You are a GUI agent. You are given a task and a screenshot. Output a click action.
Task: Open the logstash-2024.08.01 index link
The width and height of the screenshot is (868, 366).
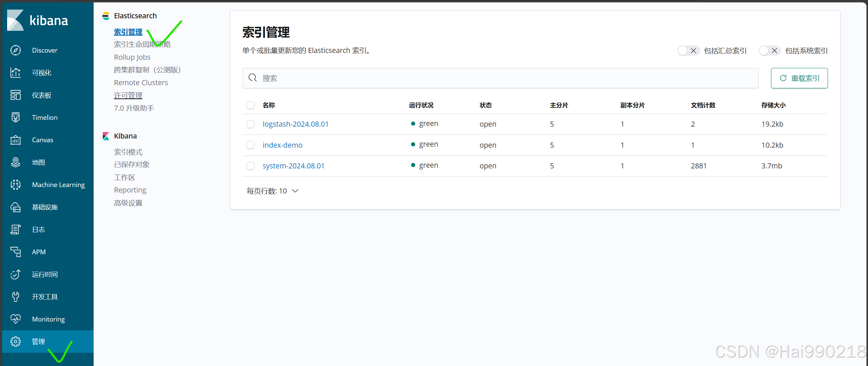click(296, 124)
